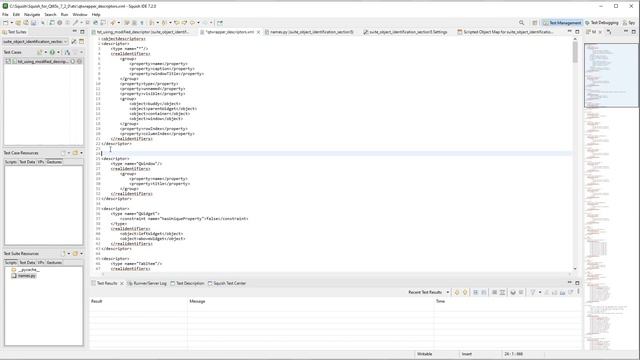The height and width of the screenshot is (360, 640).
Task: Open the Edit menu
Action: [x=16, y=14]
